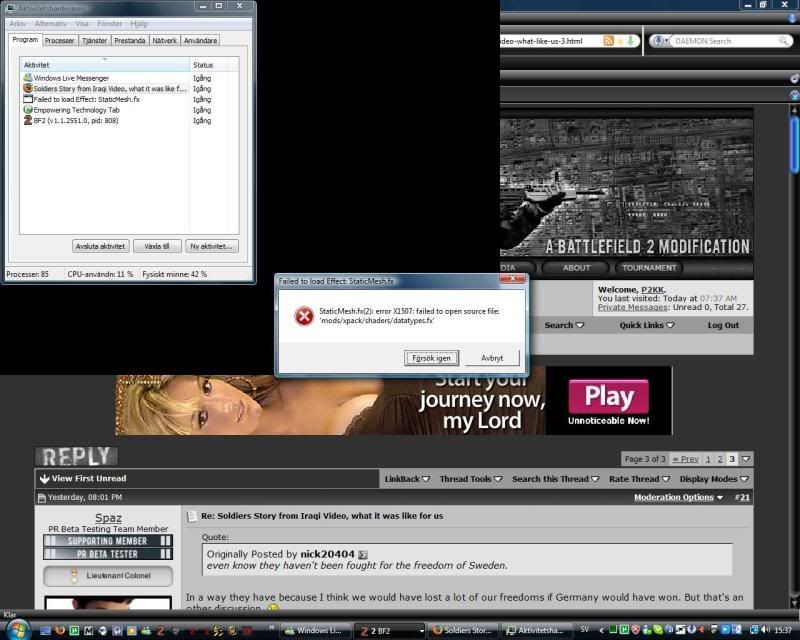Click the Windows Start orb
Viewport: 800px width, 640px height.
pos(16,629)
